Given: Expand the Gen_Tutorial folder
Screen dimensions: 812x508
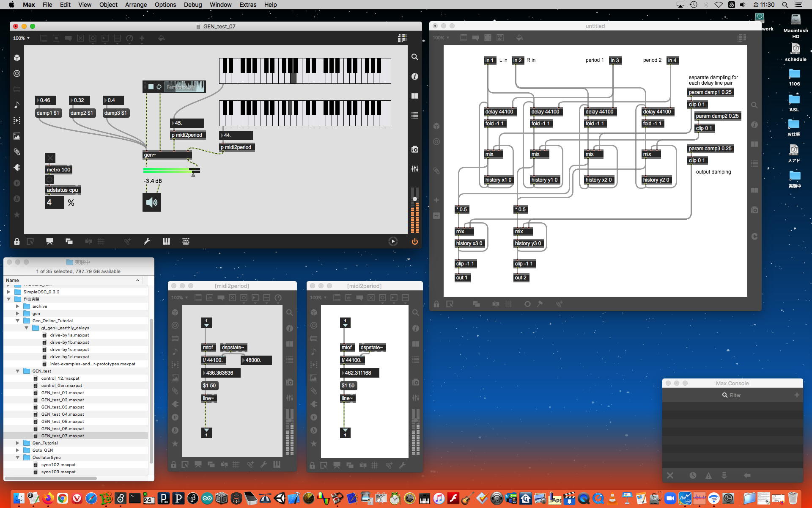Looking at the screenshot, I should [x=18, y=443].
